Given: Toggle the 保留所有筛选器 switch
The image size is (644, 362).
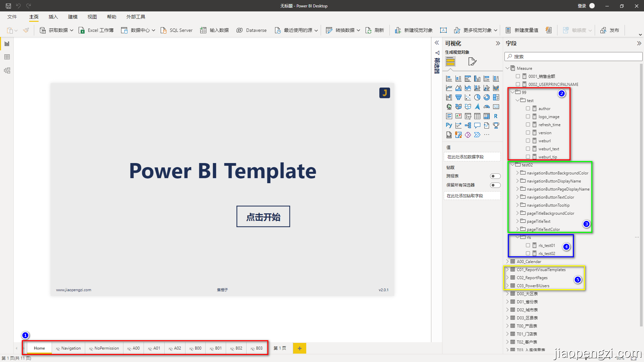Looking at the screenshot, I should [x=495, y=185].
